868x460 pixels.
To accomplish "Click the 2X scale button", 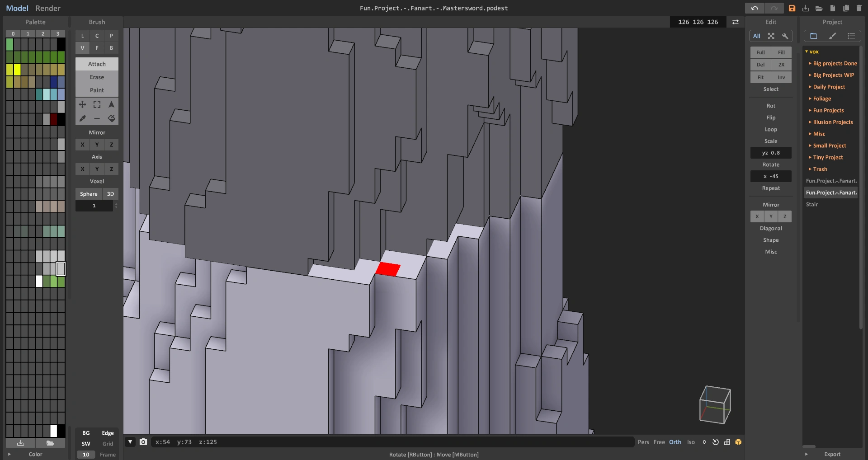I will pos(781,65).
